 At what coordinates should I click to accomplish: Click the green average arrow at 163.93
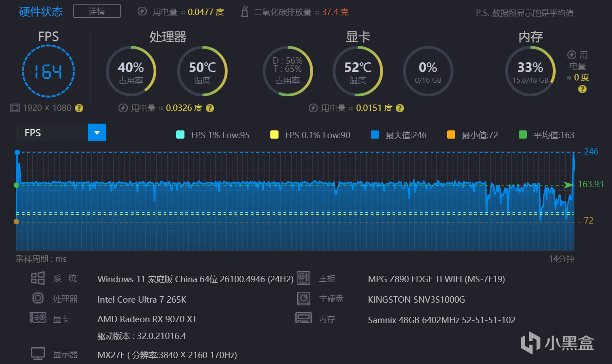(x=568, y=184)
